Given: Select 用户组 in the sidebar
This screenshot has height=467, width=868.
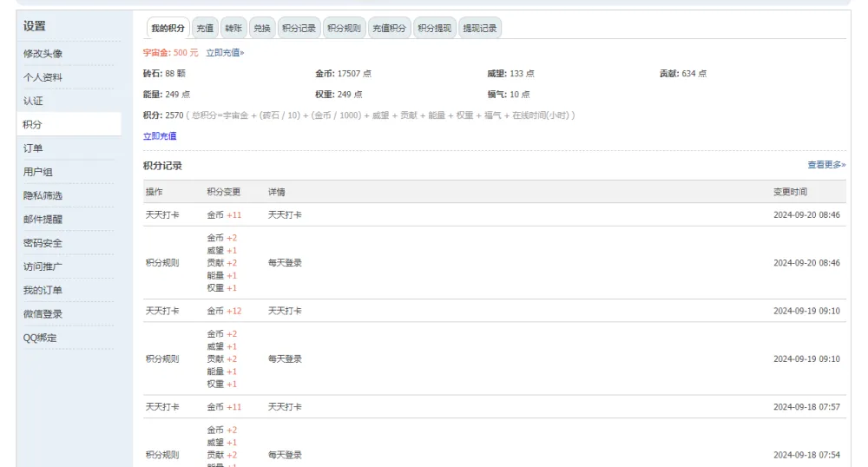Looking at the screenshot, I should pos(38,172).
